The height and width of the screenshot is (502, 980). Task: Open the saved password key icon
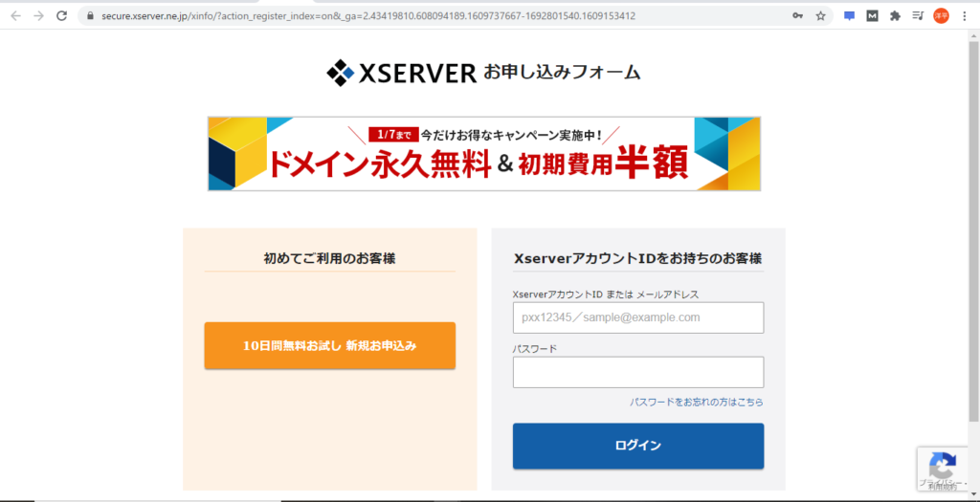797,16
